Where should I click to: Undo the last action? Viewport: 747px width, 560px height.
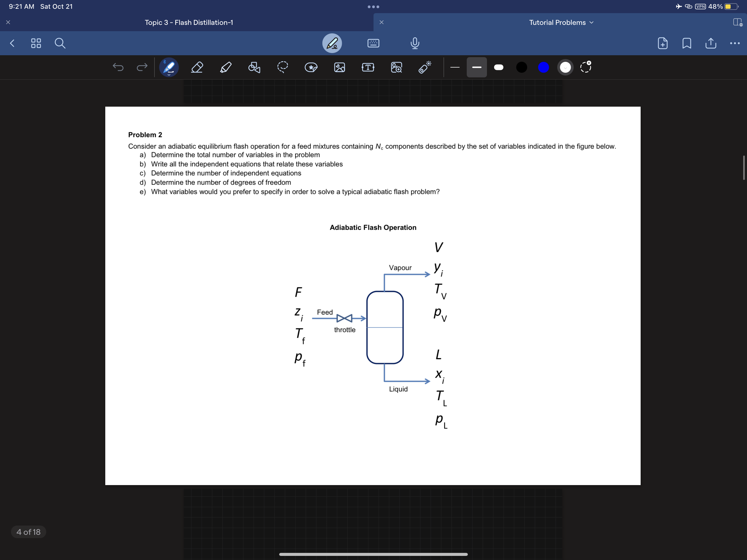point(118,67)
